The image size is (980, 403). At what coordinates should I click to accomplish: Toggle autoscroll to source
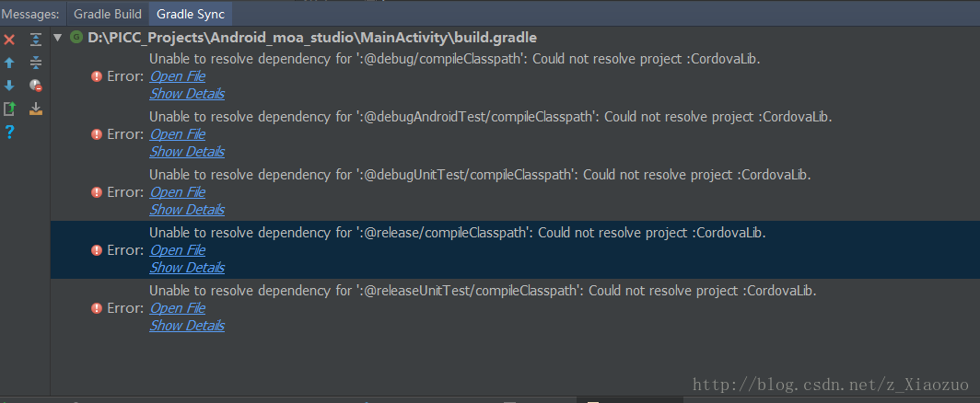coord(36,109)
